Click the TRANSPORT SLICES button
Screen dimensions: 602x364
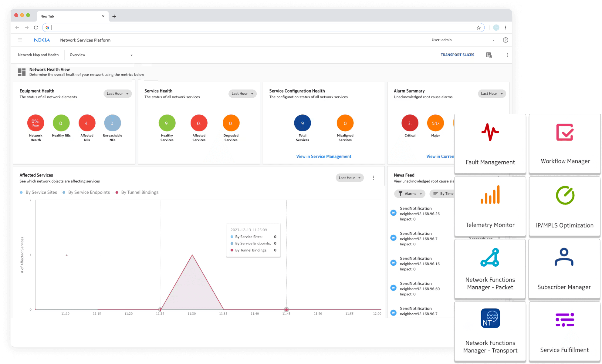pos(457,55)
